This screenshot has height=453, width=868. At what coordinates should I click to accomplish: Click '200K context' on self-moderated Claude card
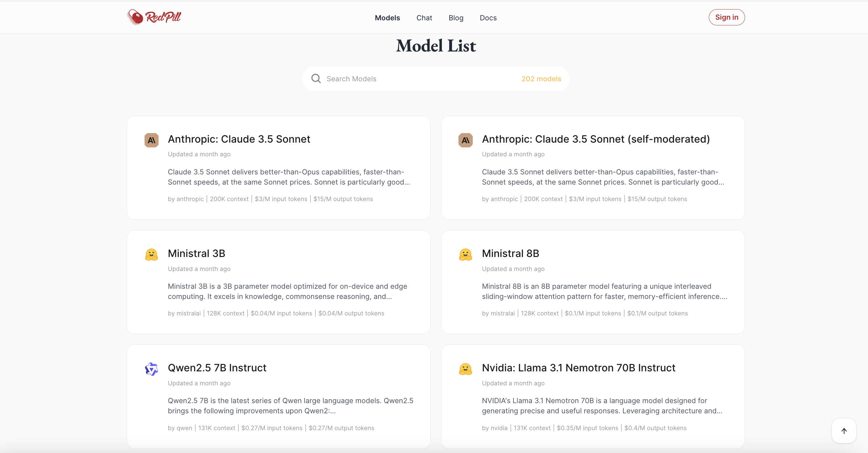point(543,199)
